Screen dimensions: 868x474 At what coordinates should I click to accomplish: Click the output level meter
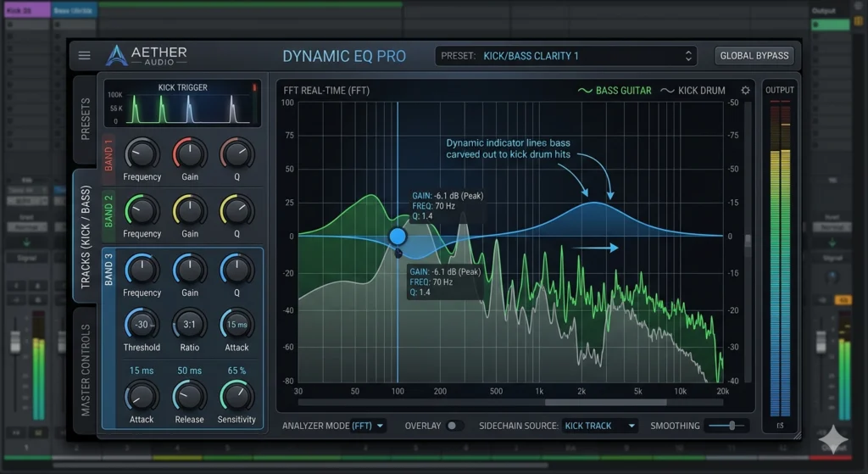(x=780, y=259)
